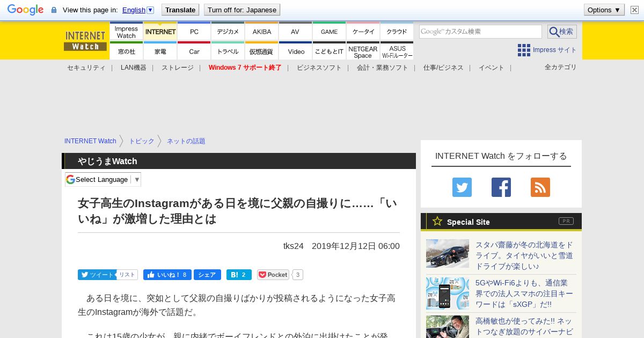Open 高橋敏也が使ってみた article link
Image resolution: width=644 pixels, height=338 pixels.
pyautogui.click(x=524, y=326)
